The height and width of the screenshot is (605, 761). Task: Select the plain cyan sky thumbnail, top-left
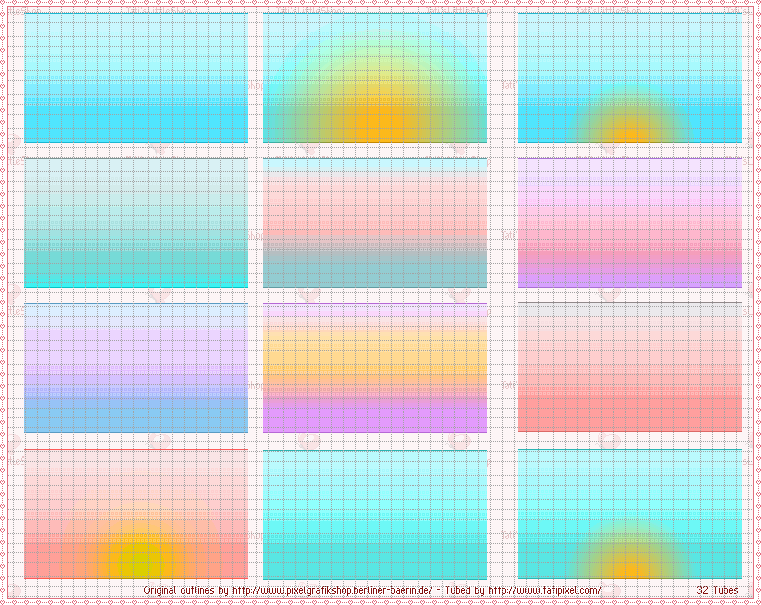tap(135, 78)
